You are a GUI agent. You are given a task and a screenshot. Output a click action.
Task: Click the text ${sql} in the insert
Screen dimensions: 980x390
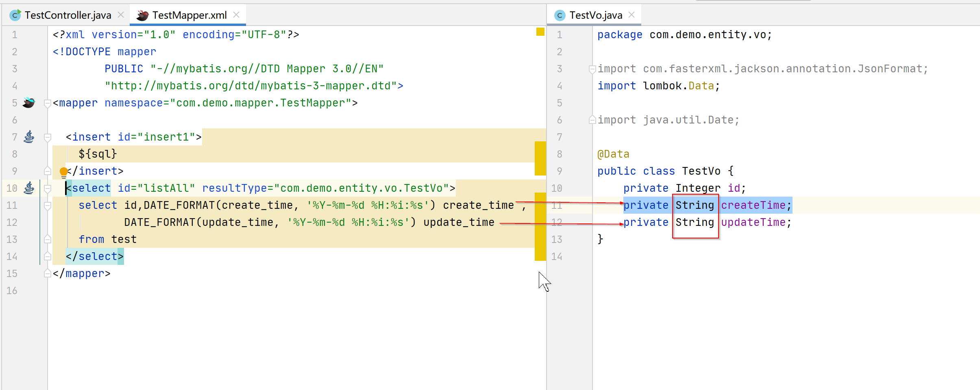98,154
